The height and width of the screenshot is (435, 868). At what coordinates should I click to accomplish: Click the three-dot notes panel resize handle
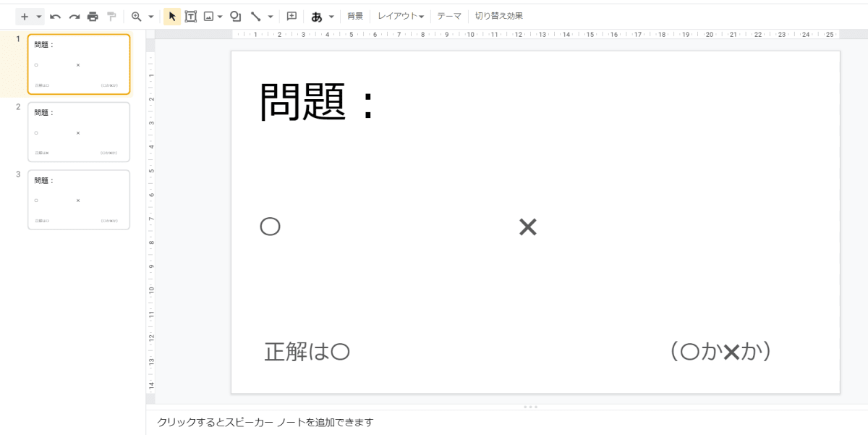(x=530, y=407)
